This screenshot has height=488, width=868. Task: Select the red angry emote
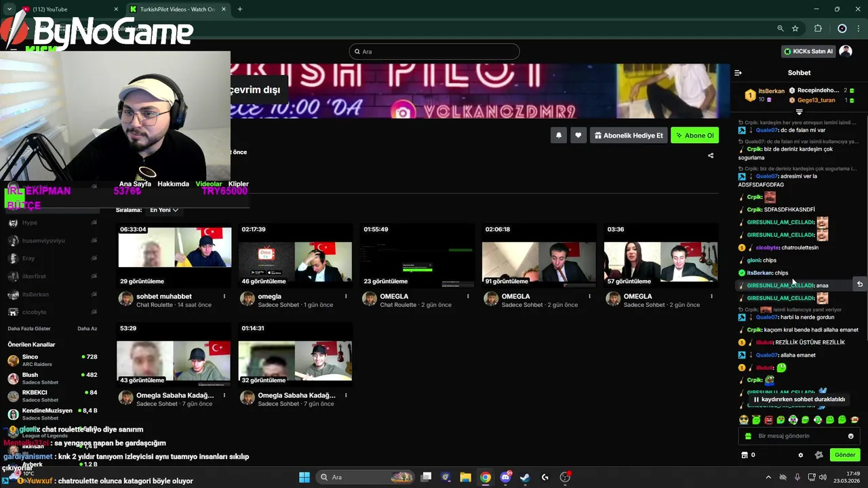[768, 420]
